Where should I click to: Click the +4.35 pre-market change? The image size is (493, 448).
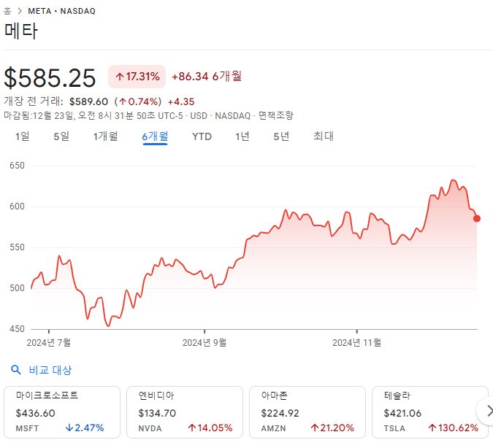(x=181, y=102)
